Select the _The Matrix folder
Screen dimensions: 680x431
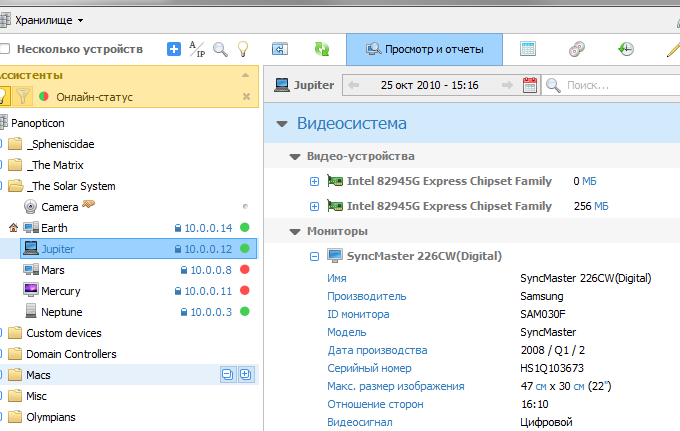(55, 165)
